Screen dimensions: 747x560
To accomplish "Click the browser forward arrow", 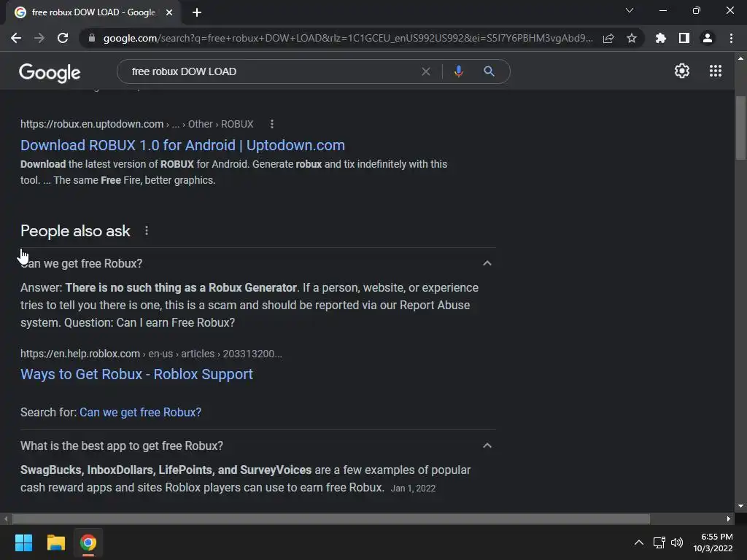I will (x=39, y=38).
